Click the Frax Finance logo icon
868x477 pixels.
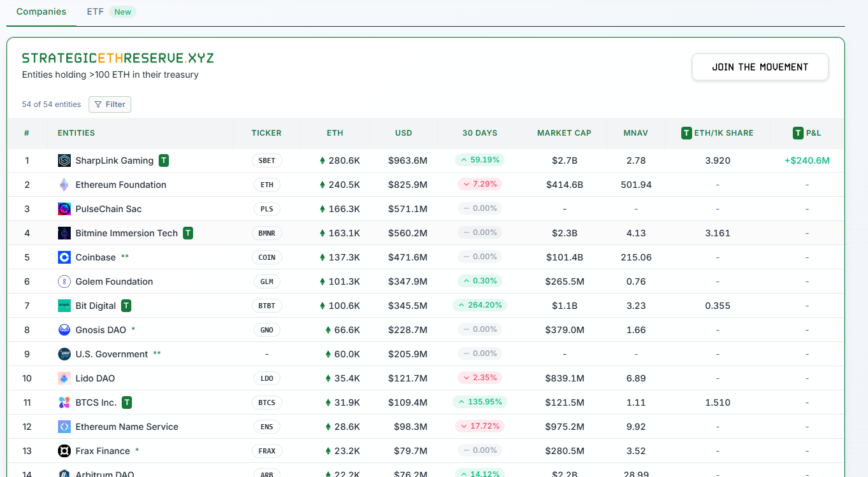click(64, 451)
